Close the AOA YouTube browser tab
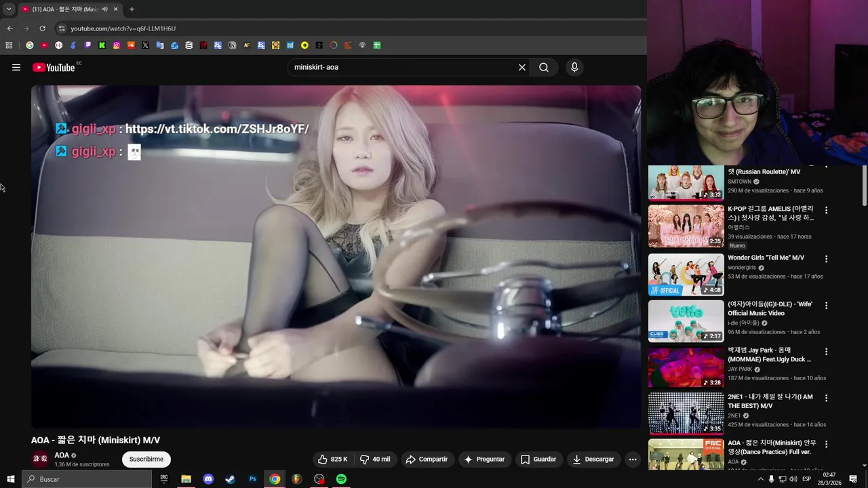The height and width of the screenshot is (488, 868). tap(115, 9)
